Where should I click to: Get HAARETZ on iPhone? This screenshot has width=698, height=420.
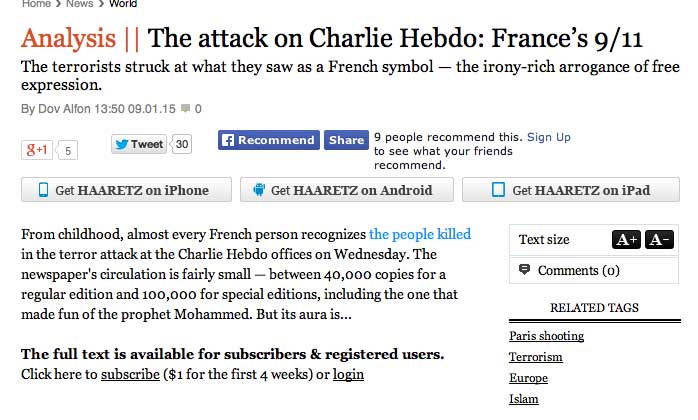coord(125,190)
